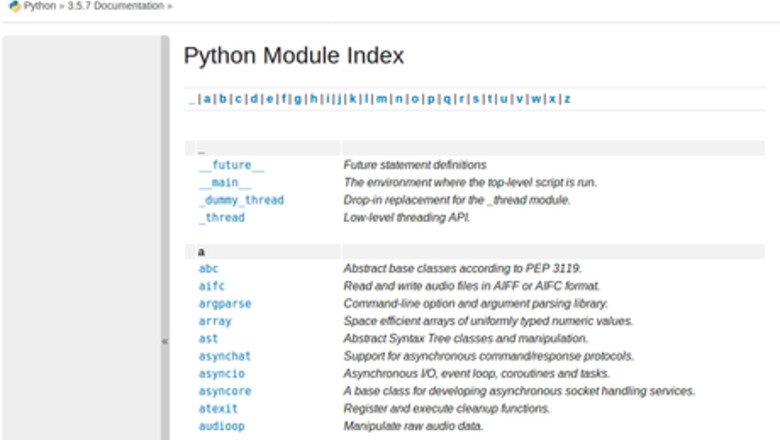Open the __main__ module page
The height and width of the screenshot is (440, 780).
pyautogui.click(x=225, y=182)
